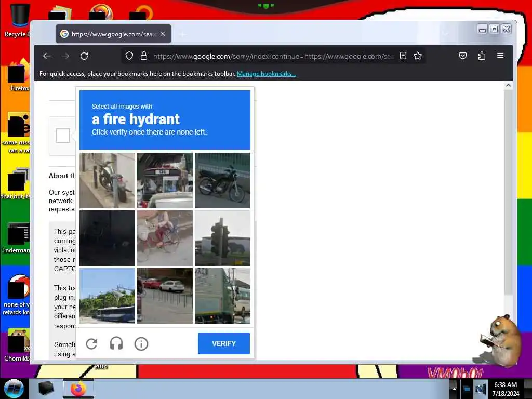
Task: Bookmark this page with the star
Action: [418, 56]
